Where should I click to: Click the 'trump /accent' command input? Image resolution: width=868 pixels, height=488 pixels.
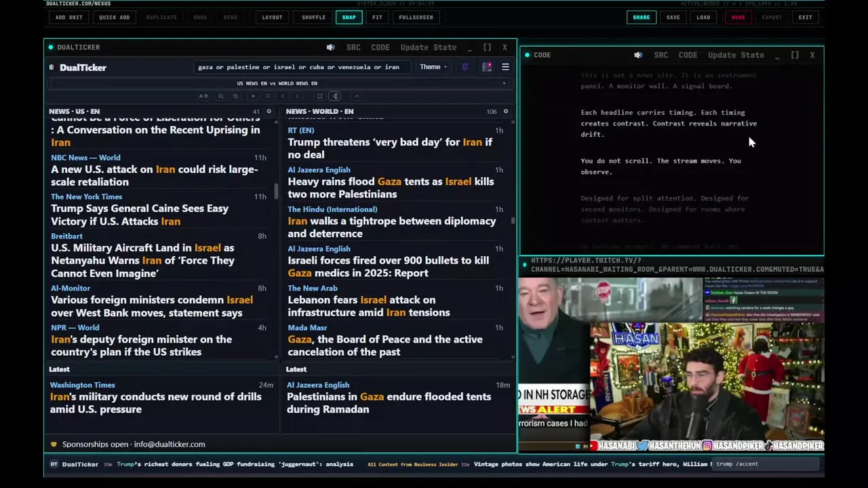click(x=766, y=464)
